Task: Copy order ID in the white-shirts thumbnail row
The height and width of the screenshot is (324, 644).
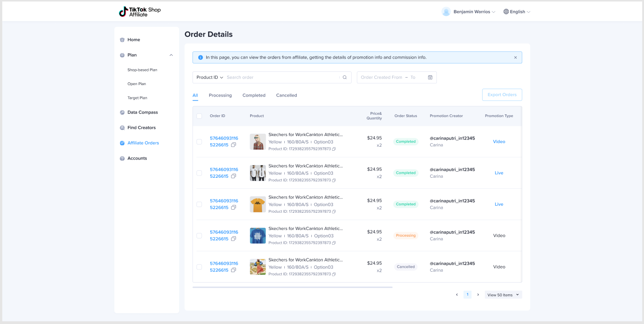Action: (234, 176)
